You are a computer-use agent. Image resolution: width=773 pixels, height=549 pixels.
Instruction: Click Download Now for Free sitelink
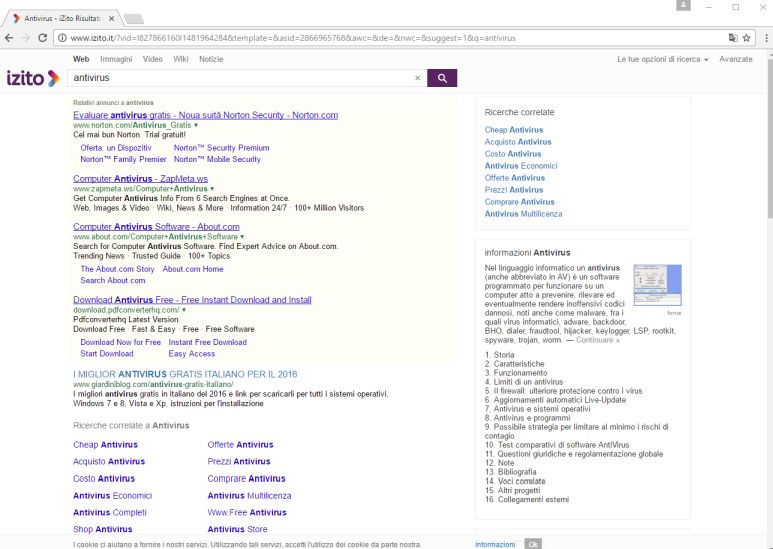121,342
